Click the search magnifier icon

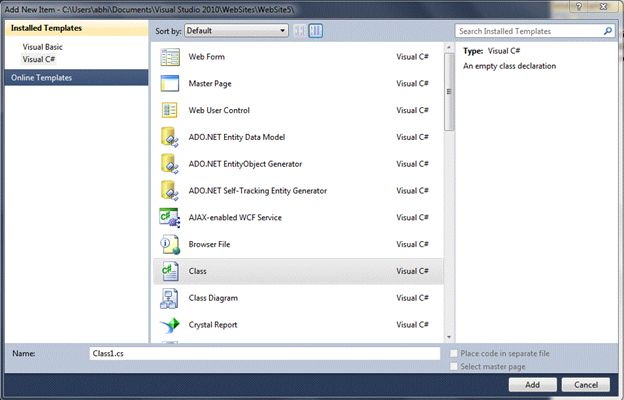pos(608,31)
